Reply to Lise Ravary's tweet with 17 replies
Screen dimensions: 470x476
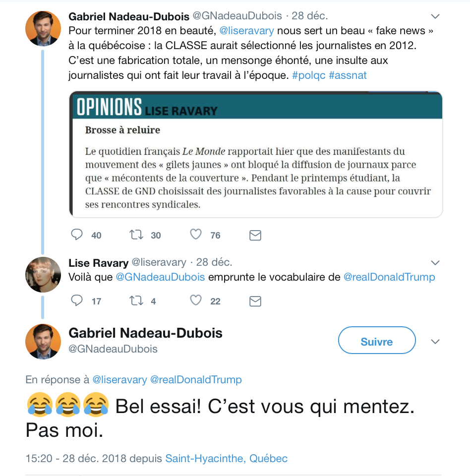coord(77,300)
